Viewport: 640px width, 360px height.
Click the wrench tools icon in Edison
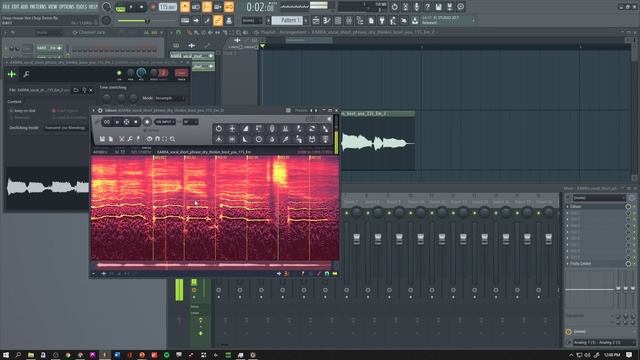point(130,139)
